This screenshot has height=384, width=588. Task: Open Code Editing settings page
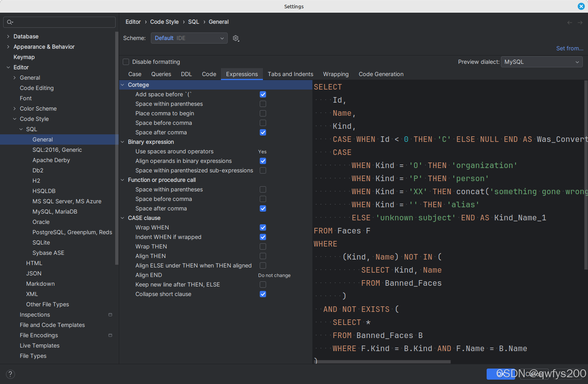[37, 88]
